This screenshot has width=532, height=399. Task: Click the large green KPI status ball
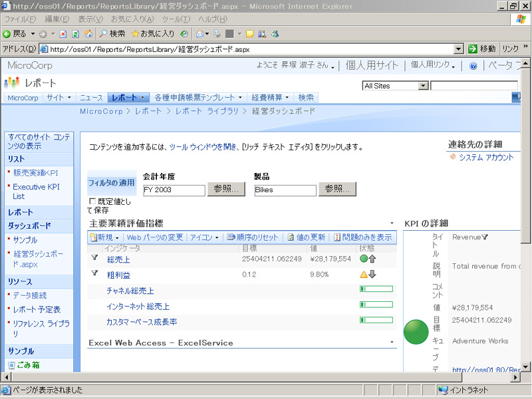pos(416,332)
